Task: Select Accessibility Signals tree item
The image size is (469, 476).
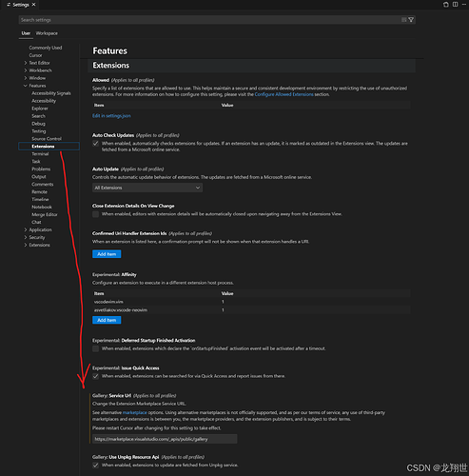Action: (x=51, y=93)
